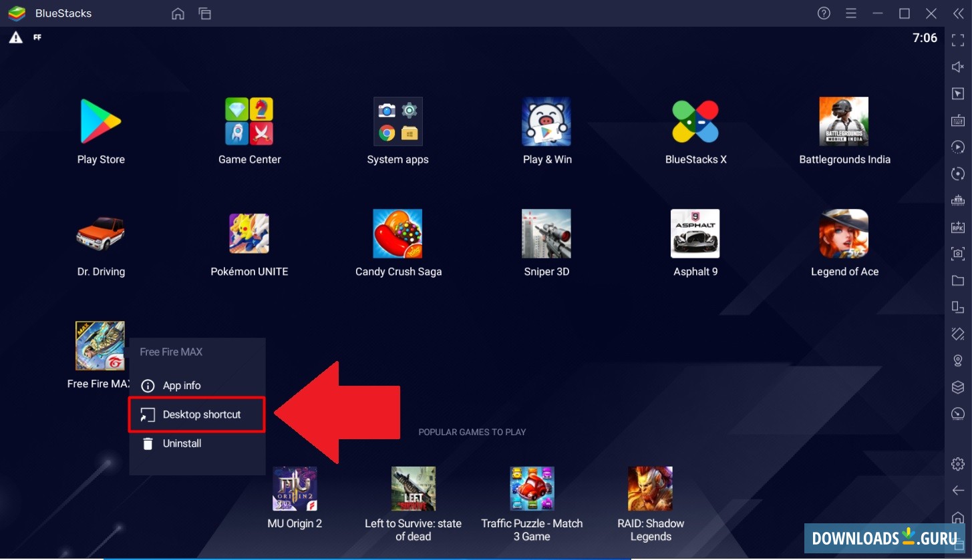This screenshot has width=972, height=560.
Task: Open the keyboard game controls icon
Action: (958, 120)
